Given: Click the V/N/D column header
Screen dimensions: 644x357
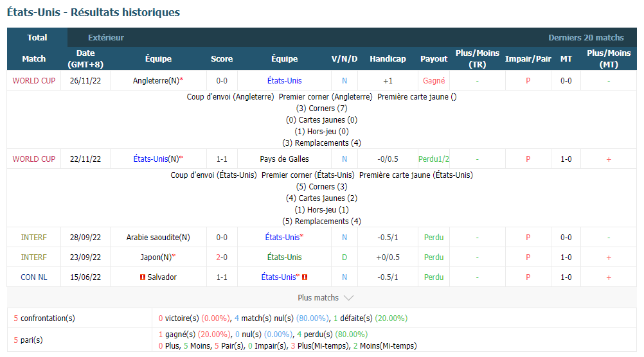Looking at the screenshot, I should click(344, 58).
